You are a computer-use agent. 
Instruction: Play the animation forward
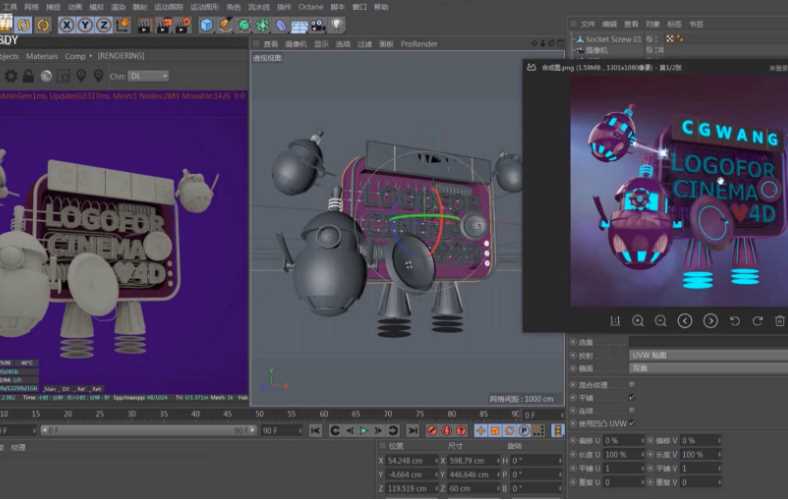pyautogui.click(x=364, y=430)
